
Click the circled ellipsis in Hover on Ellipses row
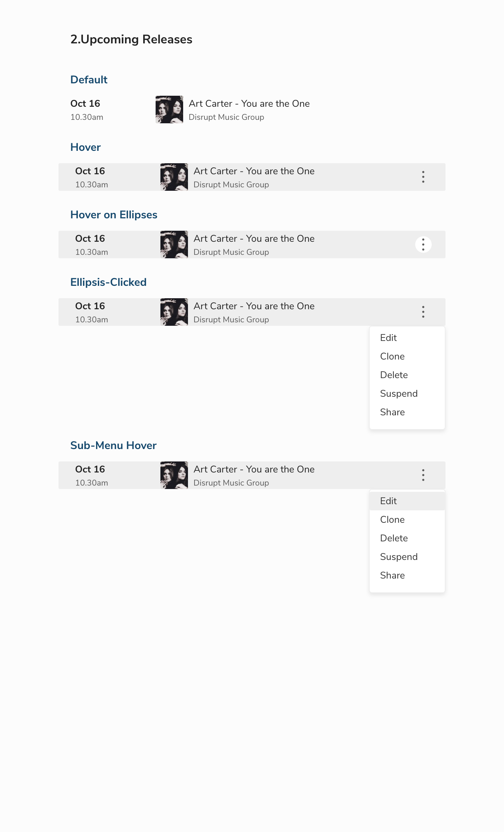423,245
